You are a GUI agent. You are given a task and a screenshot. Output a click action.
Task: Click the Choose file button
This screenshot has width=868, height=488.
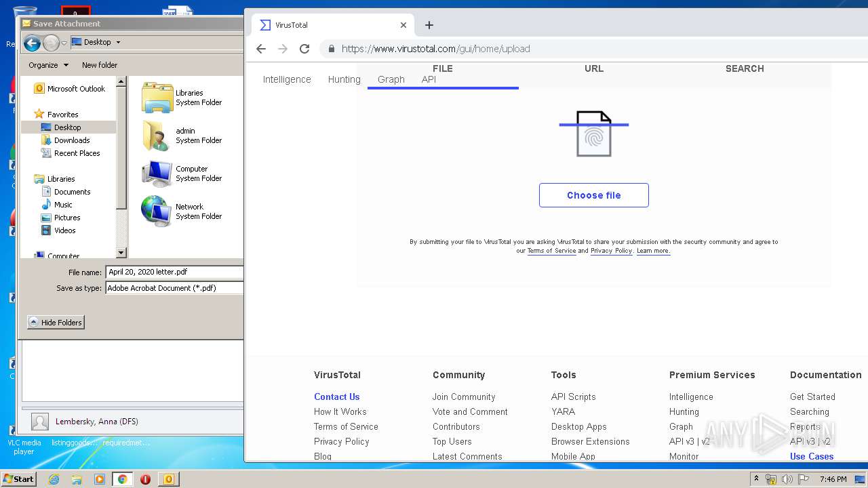(x=594, y=195)
